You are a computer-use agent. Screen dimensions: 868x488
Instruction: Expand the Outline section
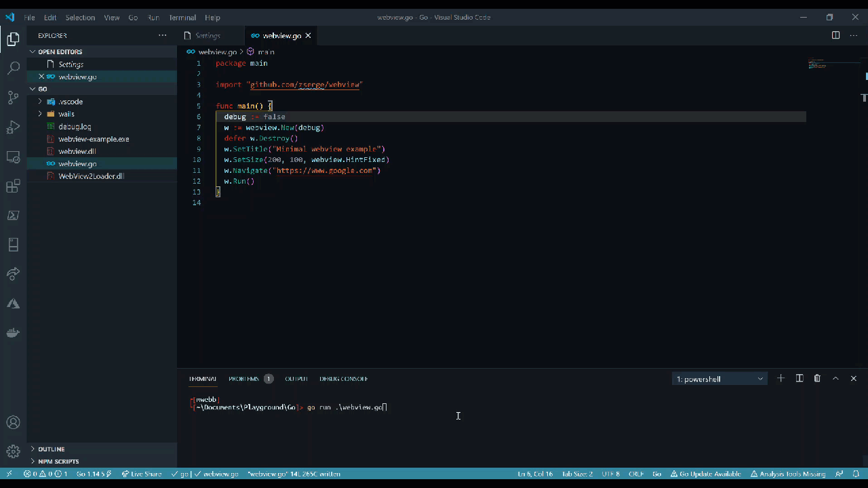[102, 449]
